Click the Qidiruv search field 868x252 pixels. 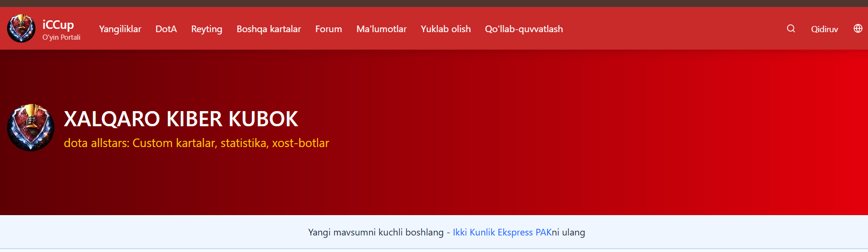pyautogui.click(x=825, y=29)
